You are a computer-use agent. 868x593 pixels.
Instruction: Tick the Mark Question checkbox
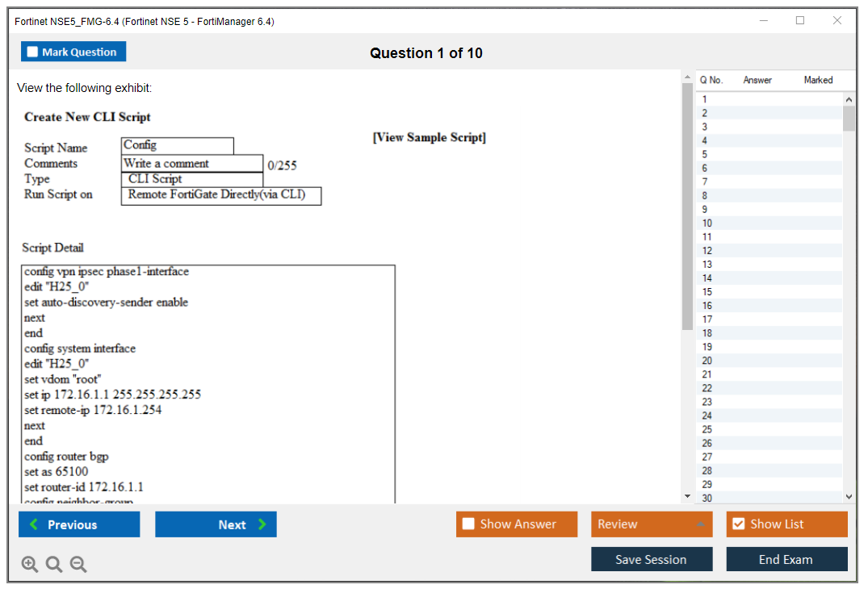click(33, 52)
